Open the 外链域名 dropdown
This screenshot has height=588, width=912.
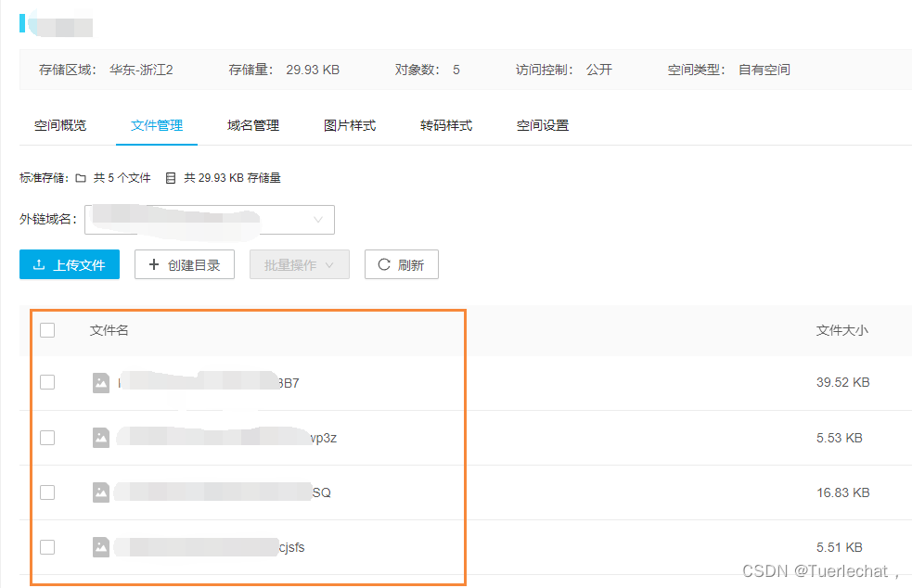pos(210,220)
